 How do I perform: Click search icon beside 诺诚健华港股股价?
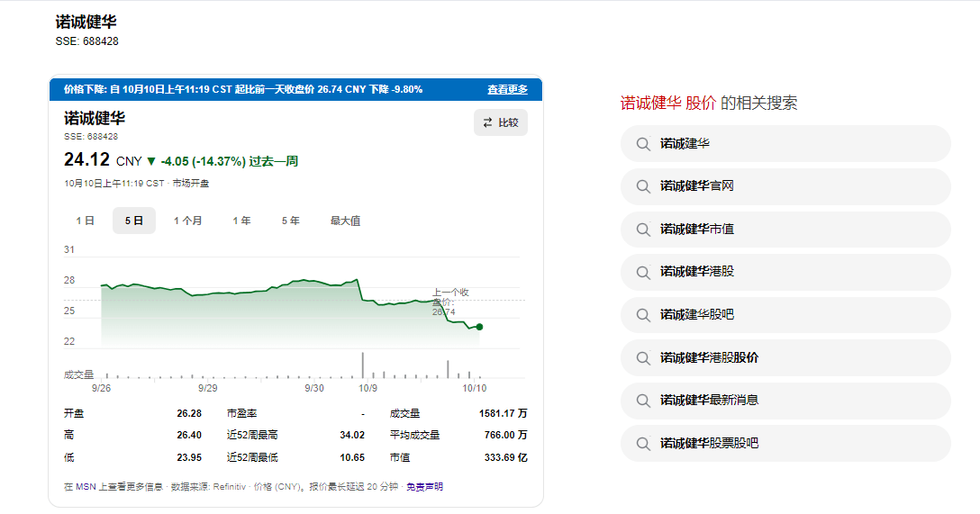tap(643, 357)
